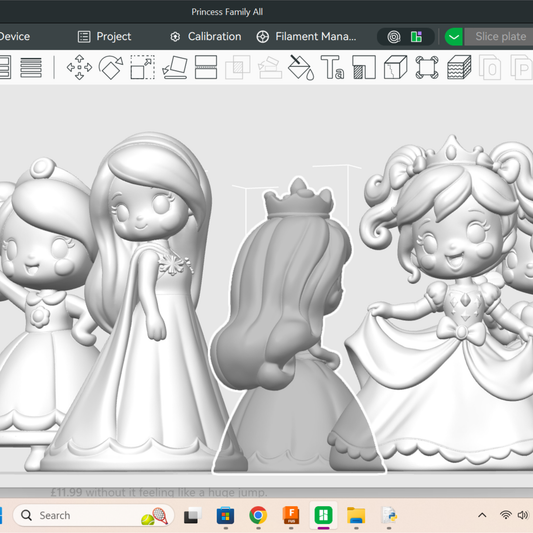This screenshot has height=533, width=533.
Task: Select the Rotate tool
Action: (x=111, y=67)
